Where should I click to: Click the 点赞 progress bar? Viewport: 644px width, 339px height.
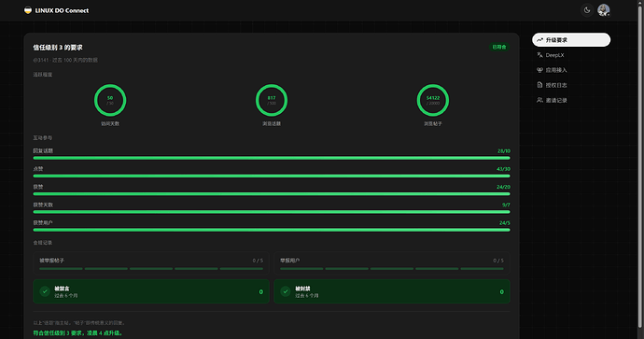(x=272, y=176)
